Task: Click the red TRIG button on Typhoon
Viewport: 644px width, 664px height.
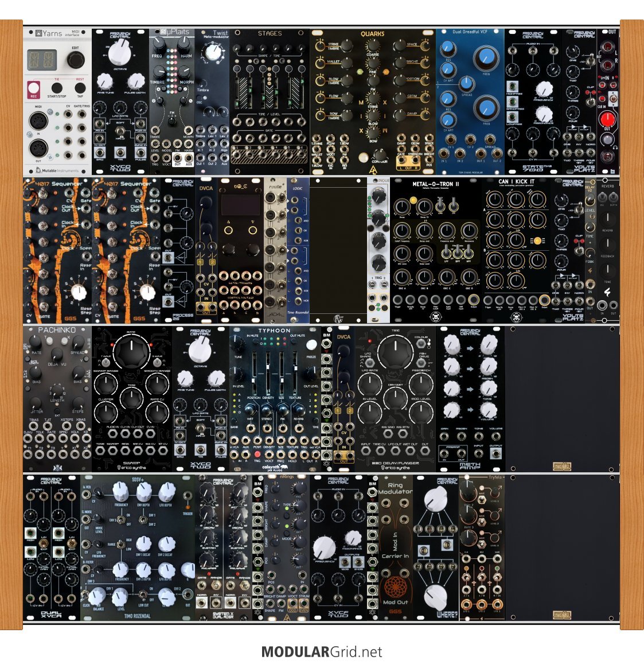Action: click(257, 453)
